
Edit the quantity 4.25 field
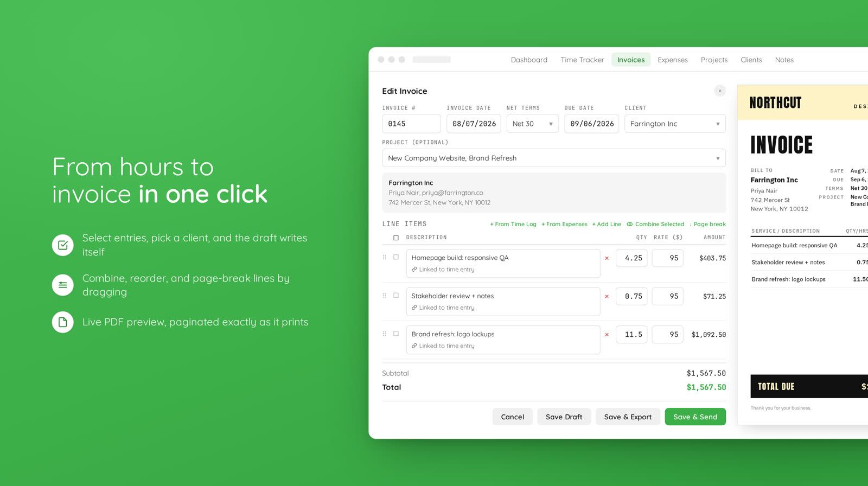click(x=631, y=258)
